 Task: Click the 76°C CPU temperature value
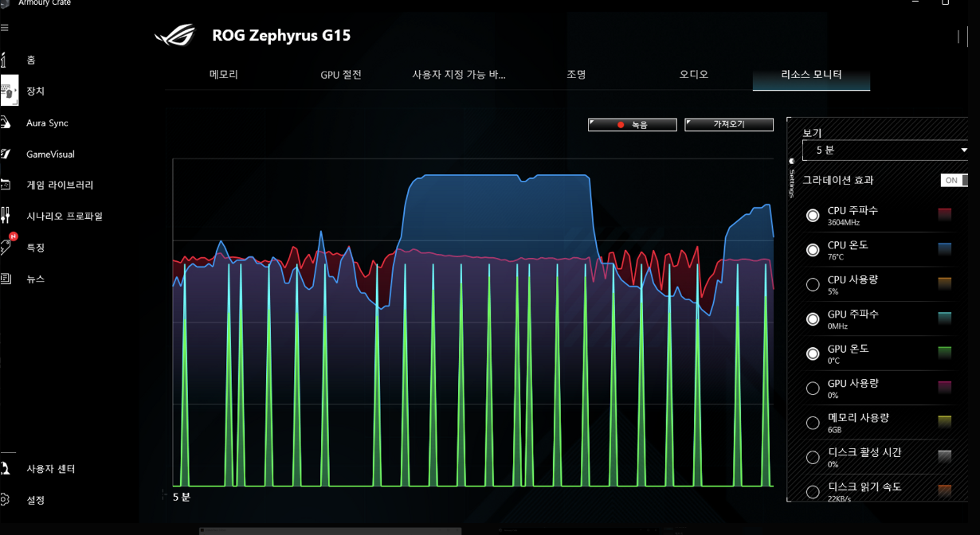tap(836, 257)
